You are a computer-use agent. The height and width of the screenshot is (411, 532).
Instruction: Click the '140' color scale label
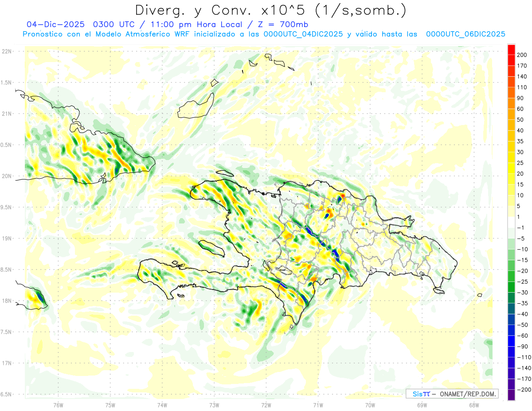coord(523,77)
